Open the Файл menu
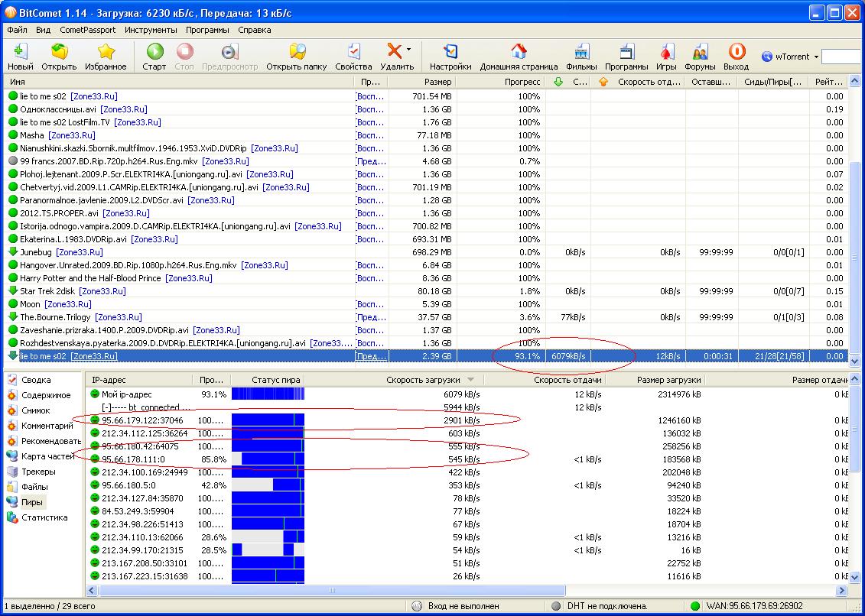This screenshot has width=865, height=616. (x=17, y=30)
